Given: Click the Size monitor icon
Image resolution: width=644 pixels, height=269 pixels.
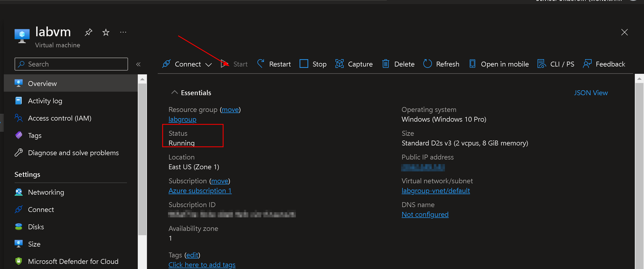Looking at the screenshot, I should pyautogui.click(x=19, y=244).
